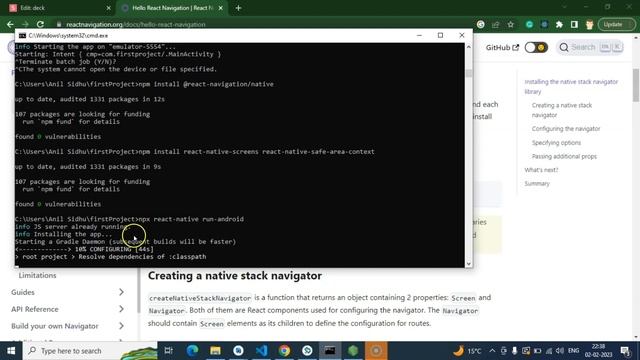Viewport: 640px width, 360px height.
Task: Go to 'Installing the native stack navigator library'
Action: (571, 87)
